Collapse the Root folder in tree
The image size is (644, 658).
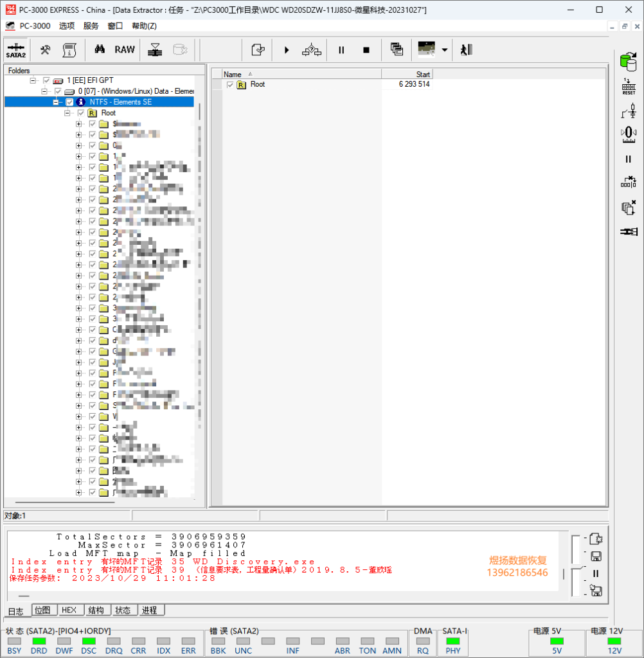67,113
